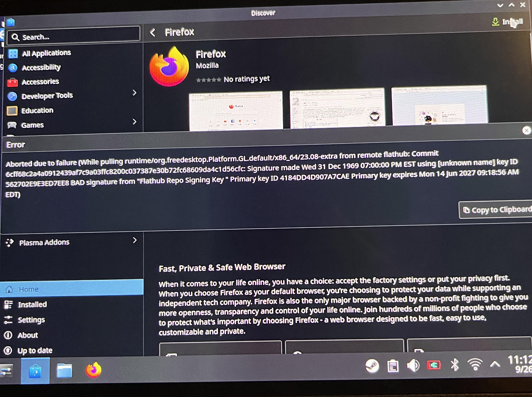
Task: Click the Search input field
Action: coord(74,37)
